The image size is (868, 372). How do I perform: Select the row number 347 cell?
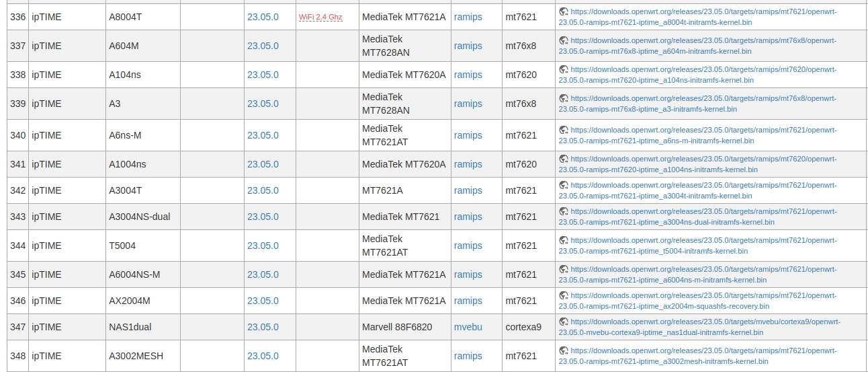pos(18,327)
